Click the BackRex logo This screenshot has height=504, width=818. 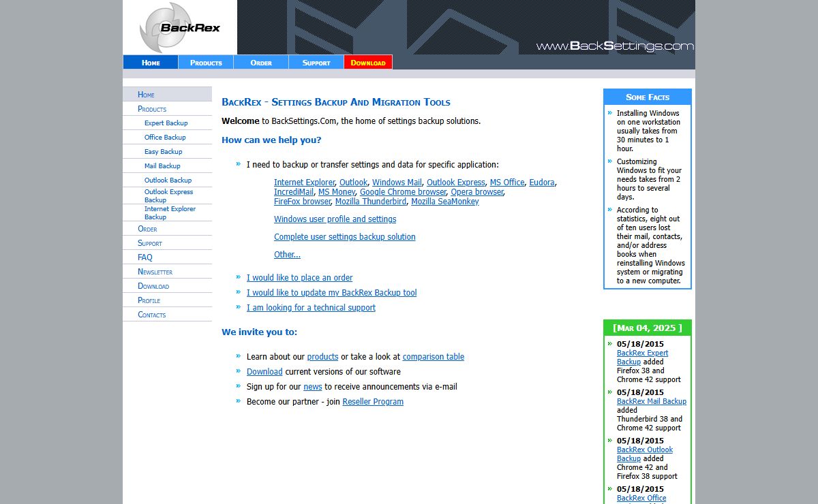pyautogui.click(x=180, y=28)
